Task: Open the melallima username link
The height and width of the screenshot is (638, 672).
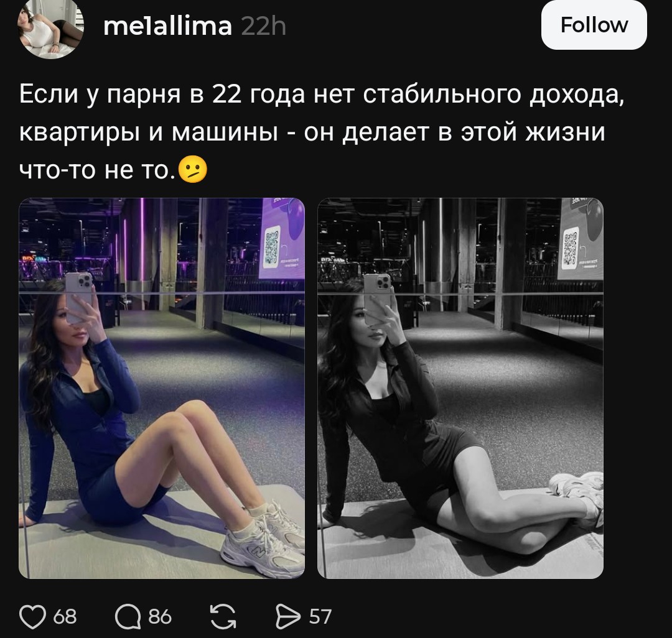Action: click(167, 26)
